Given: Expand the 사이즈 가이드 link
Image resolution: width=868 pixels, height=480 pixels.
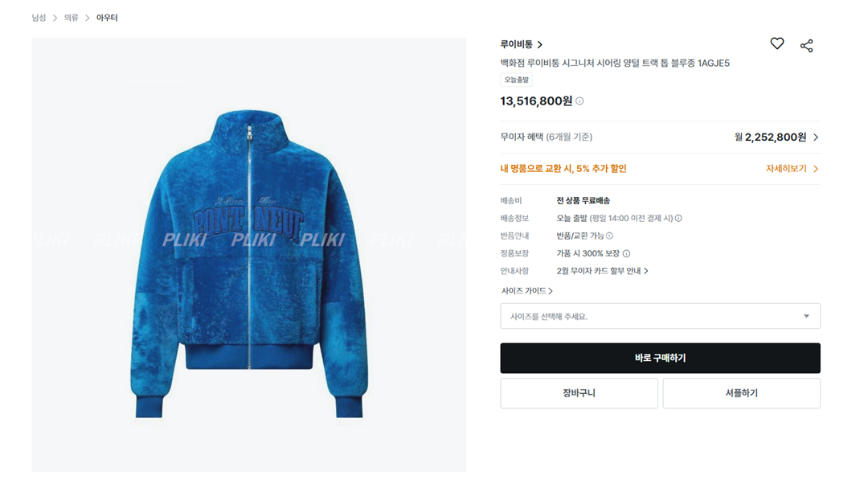Looking at the screenshot, I should [526, 291].
